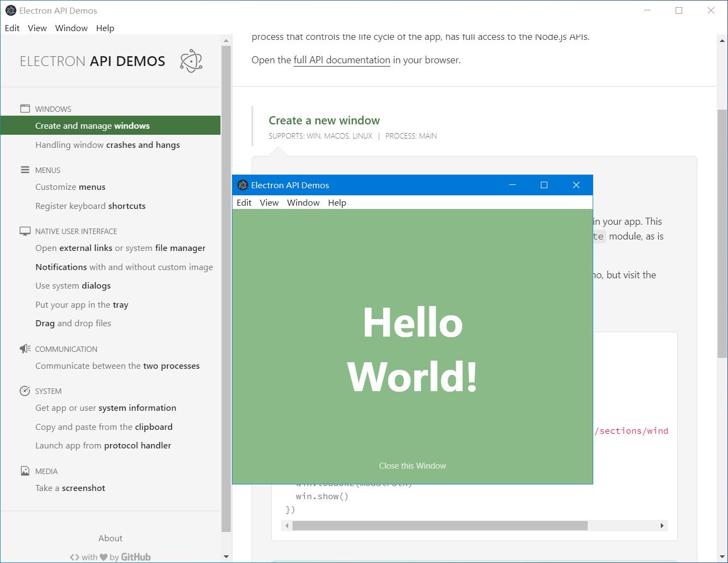Click the sidebar scrollbar up arrow
This screenshot has width=728, height=563.
(226, 41)
